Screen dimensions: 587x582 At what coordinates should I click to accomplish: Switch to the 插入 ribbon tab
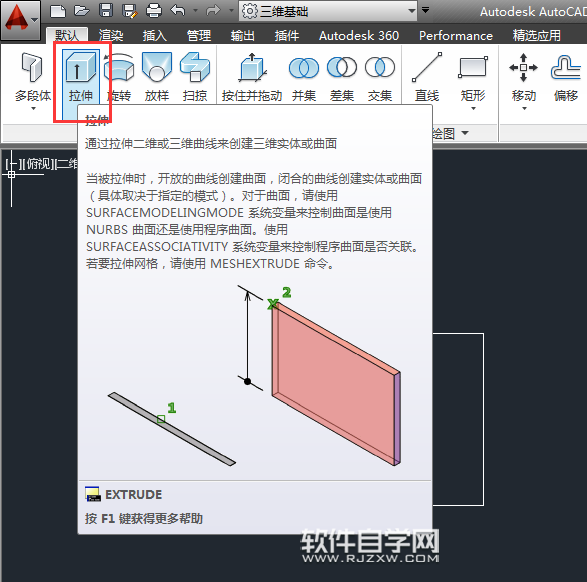[x=155, y=36]
